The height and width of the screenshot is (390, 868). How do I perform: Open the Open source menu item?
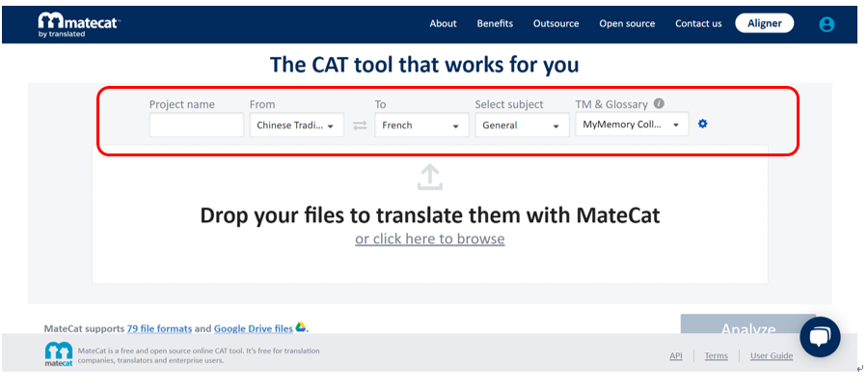[627, 24]
